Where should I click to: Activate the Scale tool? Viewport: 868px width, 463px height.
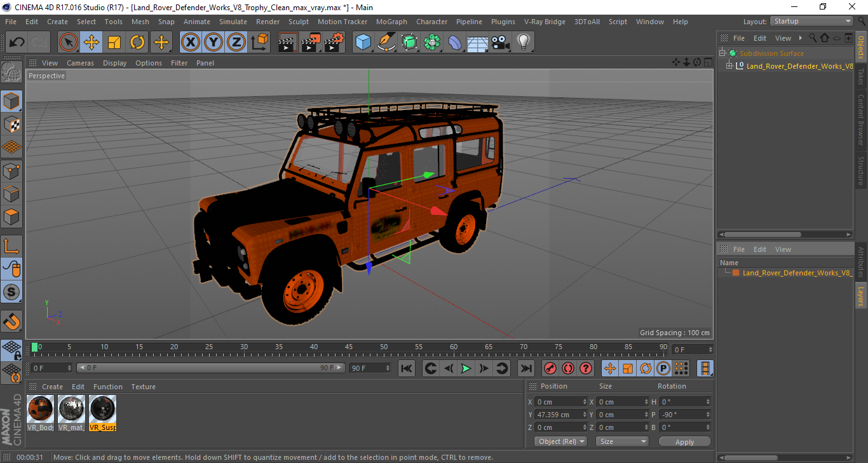(x=114, y=43)
